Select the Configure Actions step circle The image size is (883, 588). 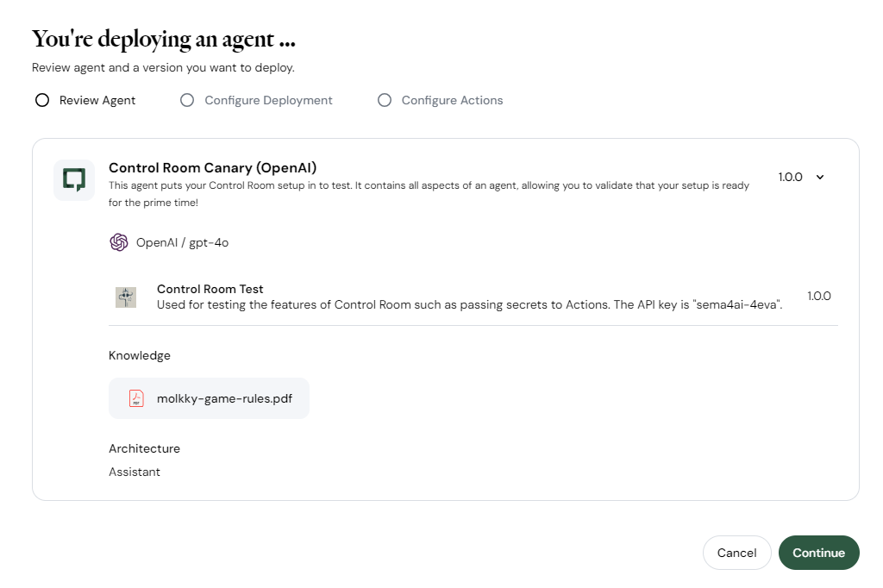[x=385, y=100]
